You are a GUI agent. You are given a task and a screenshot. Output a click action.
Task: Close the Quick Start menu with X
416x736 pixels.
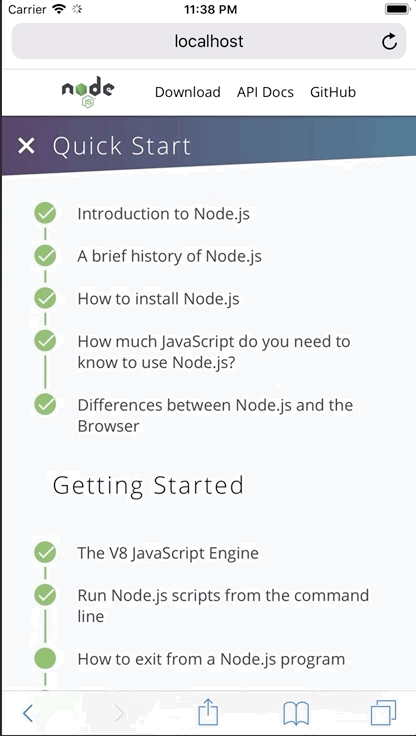point(26,146)
